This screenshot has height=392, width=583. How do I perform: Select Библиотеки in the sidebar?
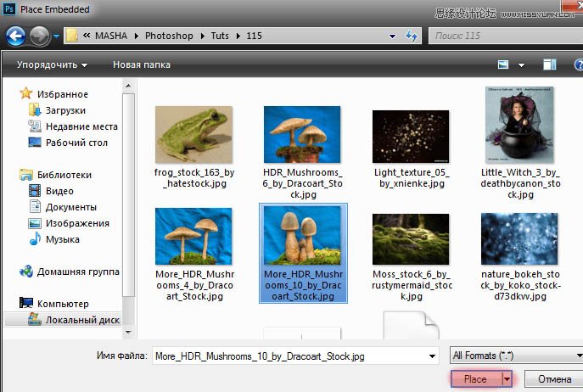pyautogui.click(x=64, y=175)
